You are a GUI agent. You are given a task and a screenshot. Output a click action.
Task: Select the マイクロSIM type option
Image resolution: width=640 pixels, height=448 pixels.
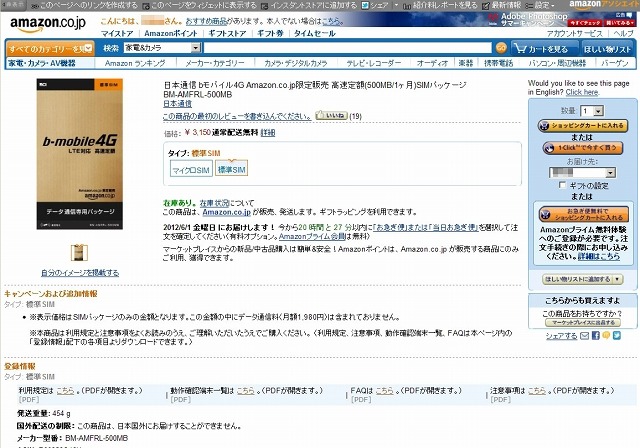tap(191, 170)
